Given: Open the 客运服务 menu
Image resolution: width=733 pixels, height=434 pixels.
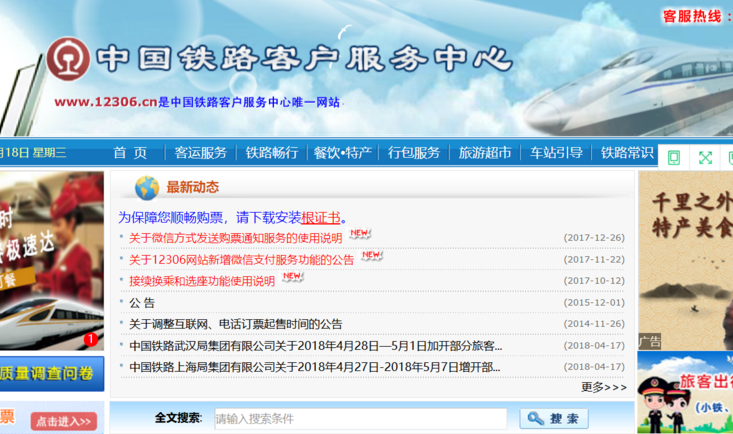Looking at the screenshot, I should (x=201, y=152).
